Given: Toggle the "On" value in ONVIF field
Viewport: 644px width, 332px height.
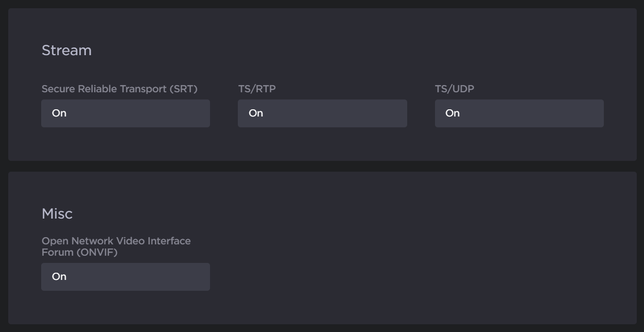Looking at the screenshot, I should click(59, 277).
